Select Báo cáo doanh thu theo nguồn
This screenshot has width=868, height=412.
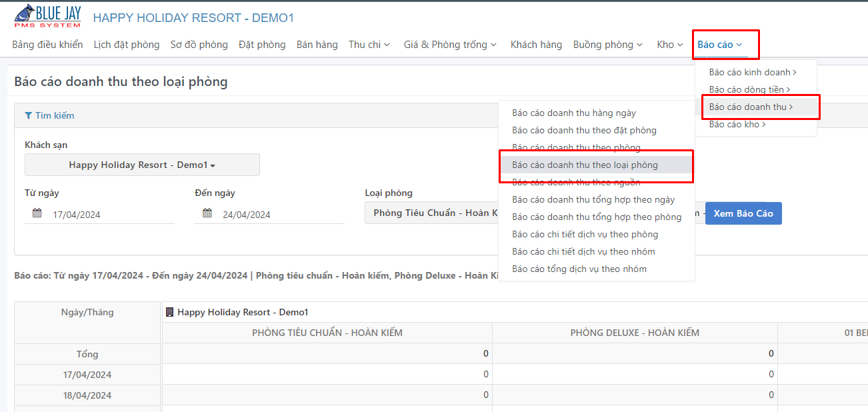tap(576, 182)
